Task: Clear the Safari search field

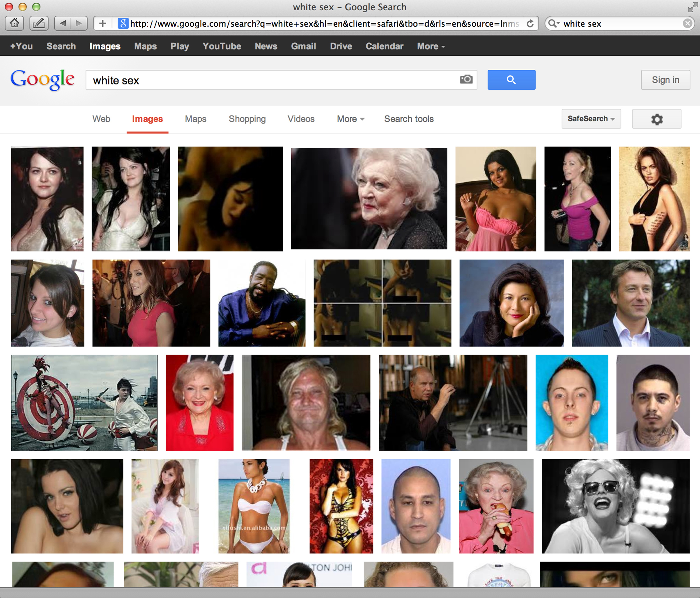Action: pyautogui.click(x=687, y=23)
